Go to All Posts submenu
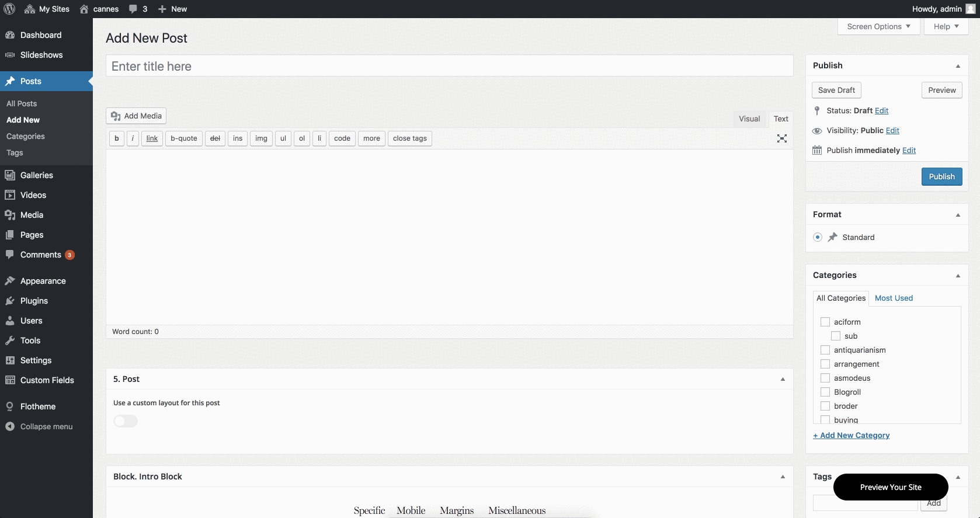The width and height of the screenshot is (980, 518). tap(22, 103)
